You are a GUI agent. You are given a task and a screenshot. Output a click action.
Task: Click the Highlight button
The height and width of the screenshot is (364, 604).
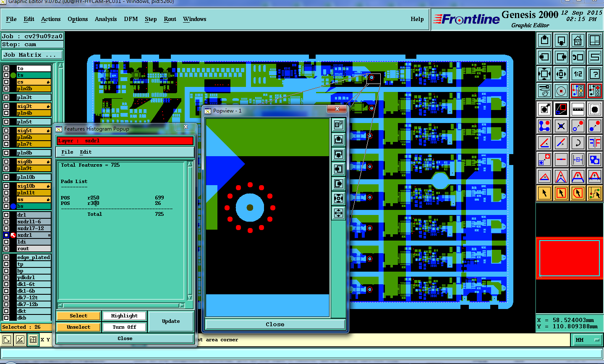pyautogui.click(x=124, y=316)
